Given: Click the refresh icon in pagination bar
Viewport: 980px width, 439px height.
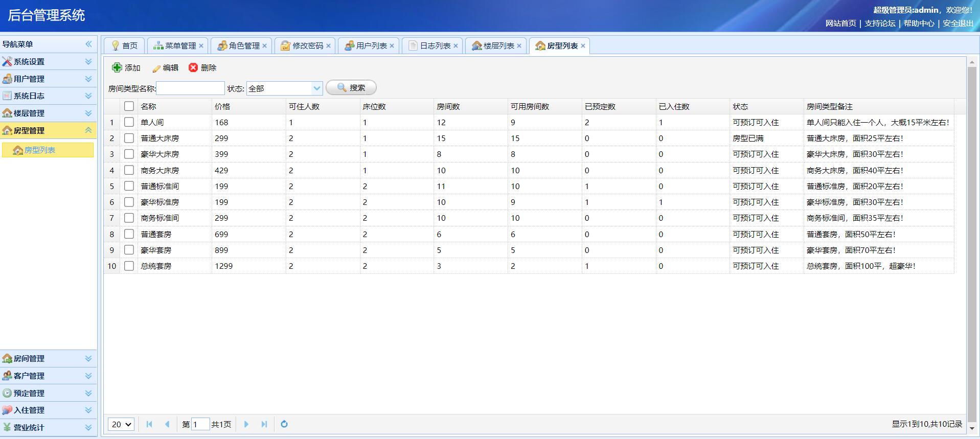Looking at the screenshot, I should point(284,424).
